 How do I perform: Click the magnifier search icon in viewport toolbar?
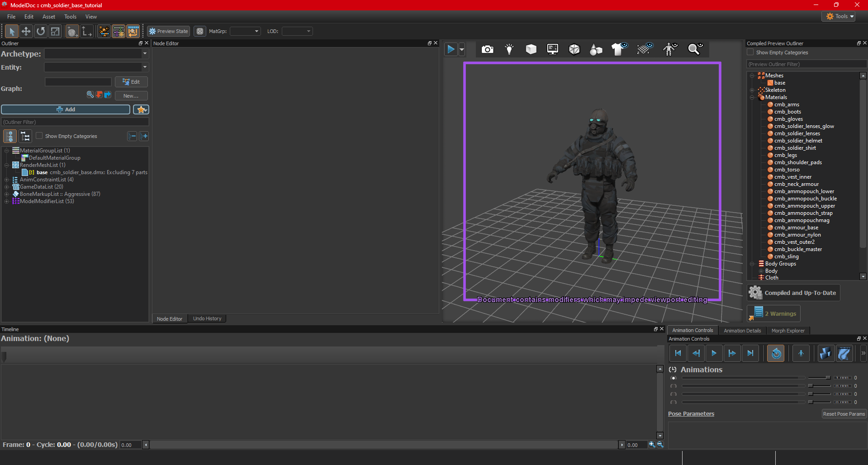coord(695,49)
